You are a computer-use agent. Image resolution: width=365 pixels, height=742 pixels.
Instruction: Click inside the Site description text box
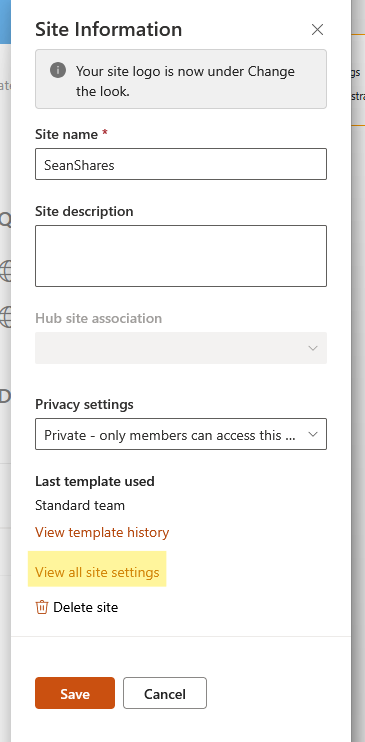(181, 256)
